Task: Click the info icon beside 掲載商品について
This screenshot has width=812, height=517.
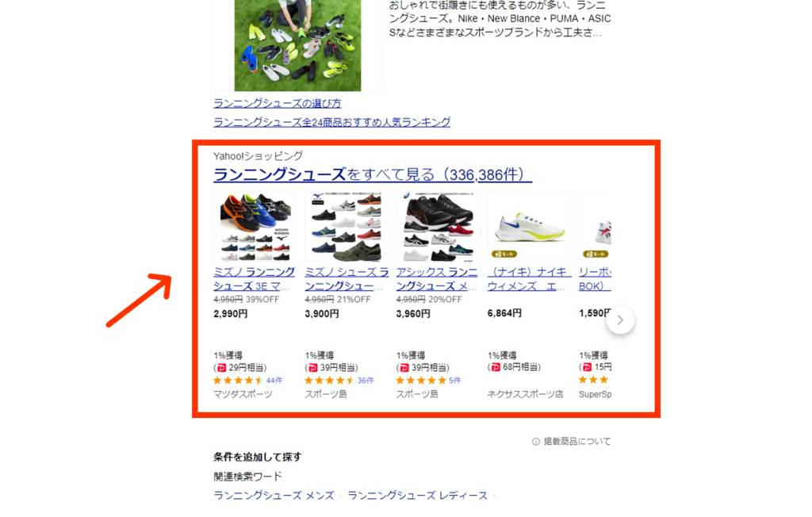Action: coord(535,442)
